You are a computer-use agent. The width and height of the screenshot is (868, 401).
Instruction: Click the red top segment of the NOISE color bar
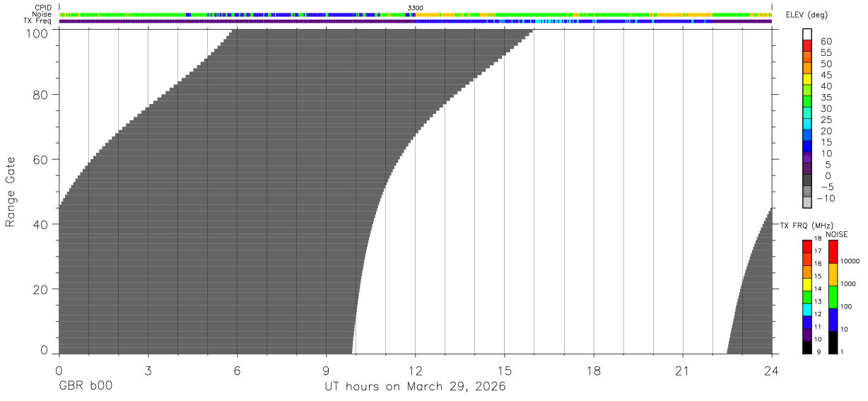click(x=833, y=252)
